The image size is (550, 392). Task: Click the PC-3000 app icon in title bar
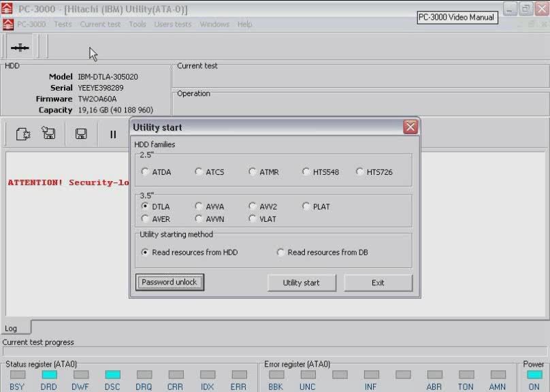[x=7, y=8]
